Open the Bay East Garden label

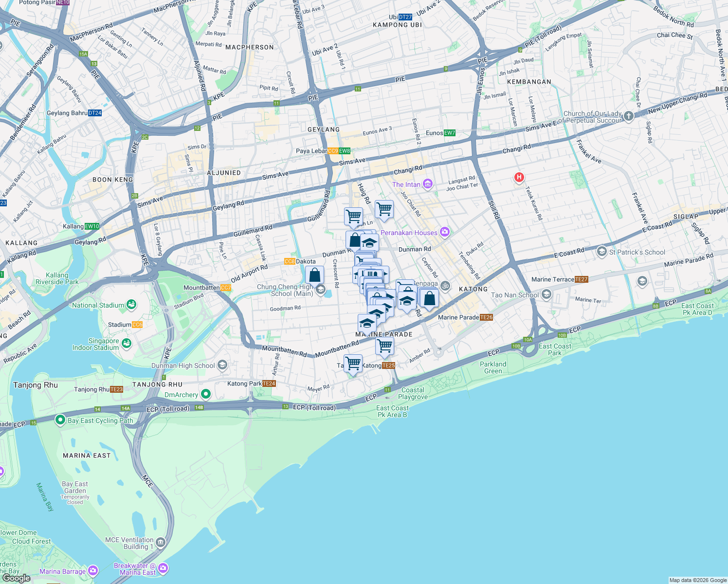click(x=75, y=487)
